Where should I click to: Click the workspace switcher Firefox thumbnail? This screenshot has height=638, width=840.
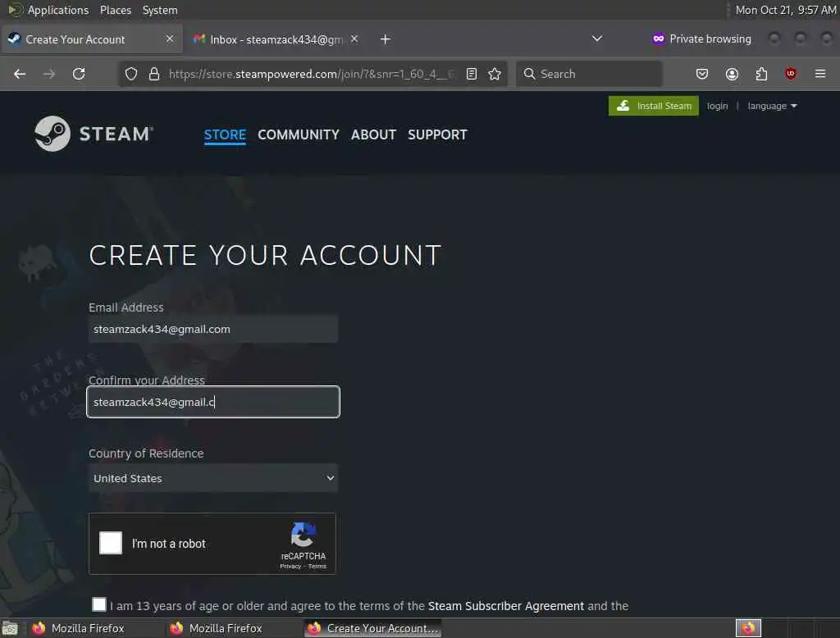point(748,628)
